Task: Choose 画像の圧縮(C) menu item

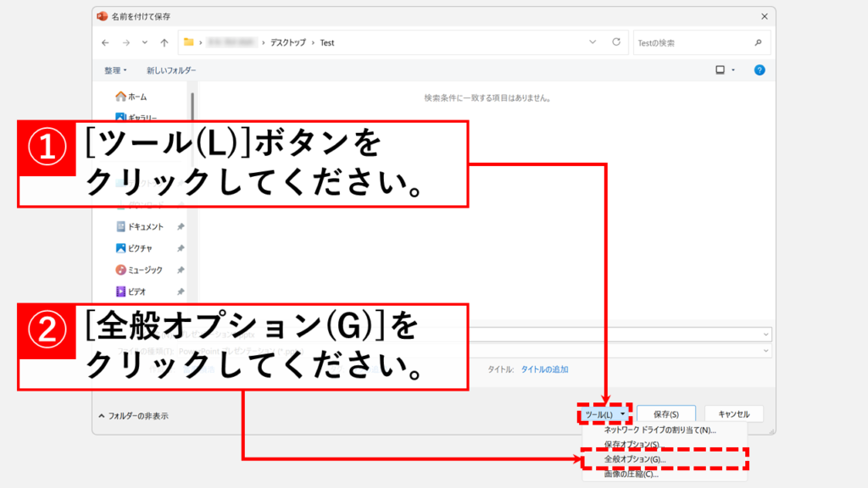Action: [665, 474]
